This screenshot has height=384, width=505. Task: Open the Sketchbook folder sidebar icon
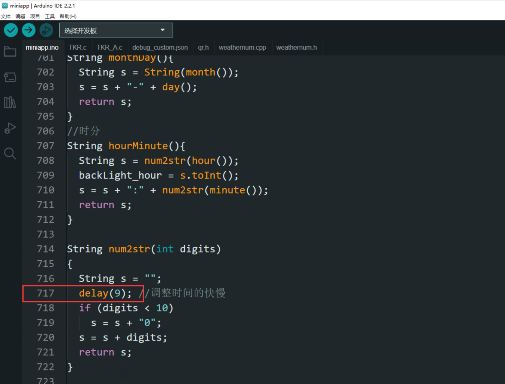pyautogui.click(x=10, y=52)
